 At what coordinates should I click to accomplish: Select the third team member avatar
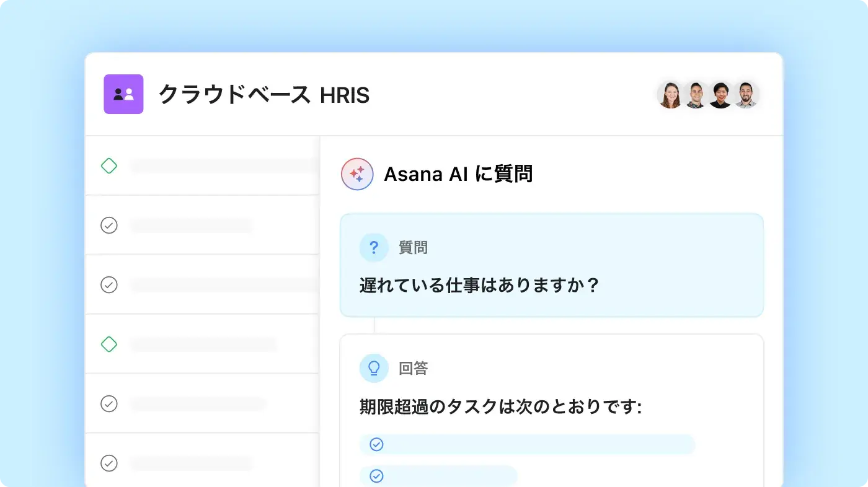720,95
